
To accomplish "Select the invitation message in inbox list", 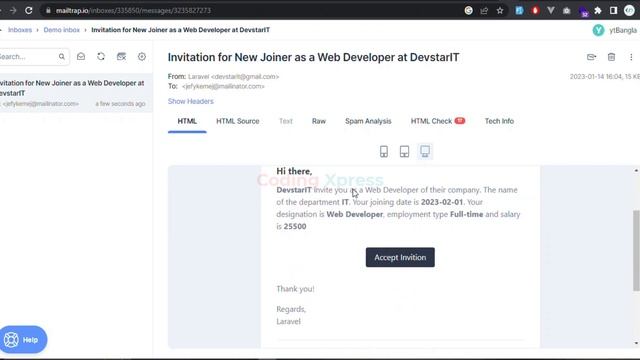I will pyautogui.click(x=76, y=93).
